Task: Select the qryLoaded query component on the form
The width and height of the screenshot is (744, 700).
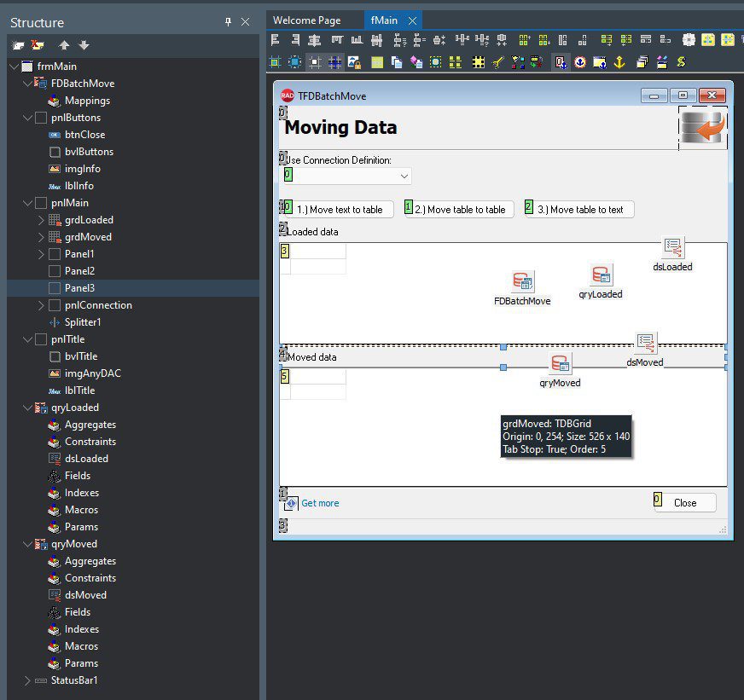Action: (601, 275)
